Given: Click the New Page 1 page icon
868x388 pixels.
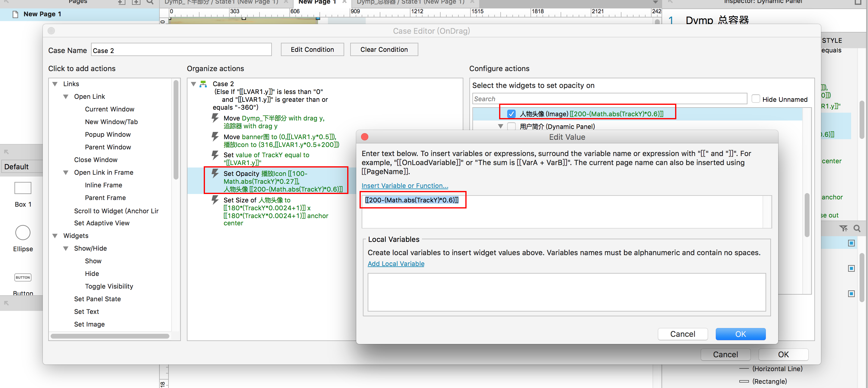Looking at the screenshot, I should pos(15,14).
